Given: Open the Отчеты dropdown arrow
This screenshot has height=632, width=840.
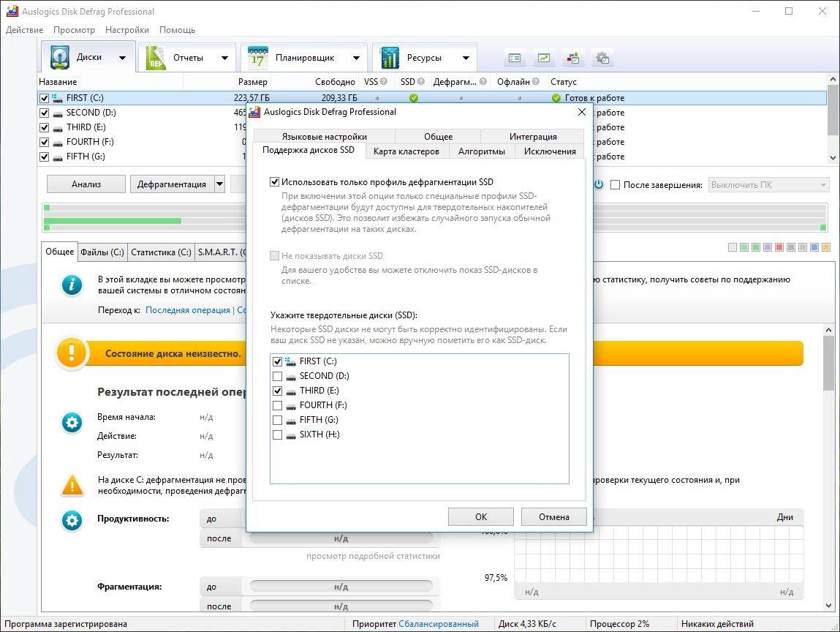Looking at the screenshot, I should [224, 58].
